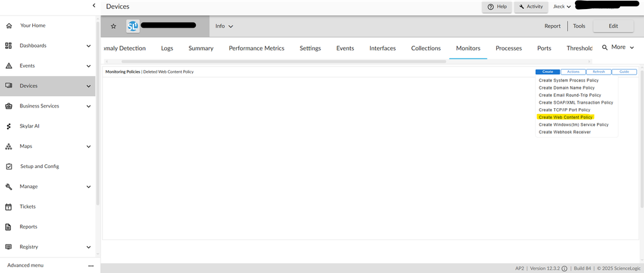Click the Devices monitor icon in sidebar

pos(8,86)
